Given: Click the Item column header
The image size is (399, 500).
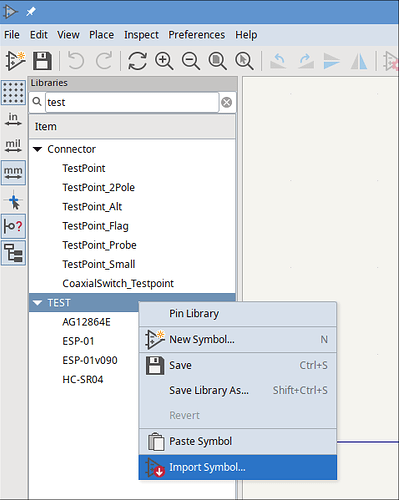Looking at the screenshot, I should pos(132,127).
